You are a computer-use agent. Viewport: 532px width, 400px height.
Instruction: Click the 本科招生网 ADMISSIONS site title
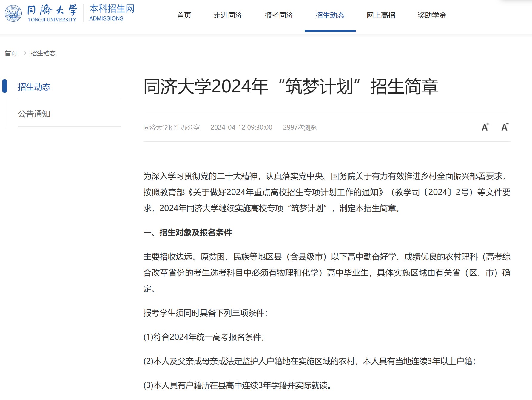click(112, 13)
